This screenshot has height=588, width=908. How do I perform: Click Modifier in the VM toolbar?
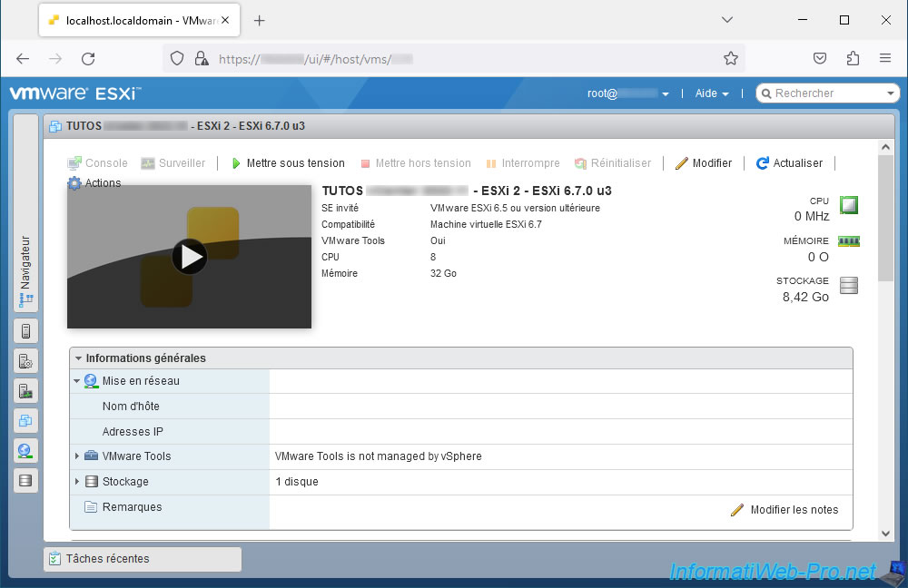coord(704,163)
